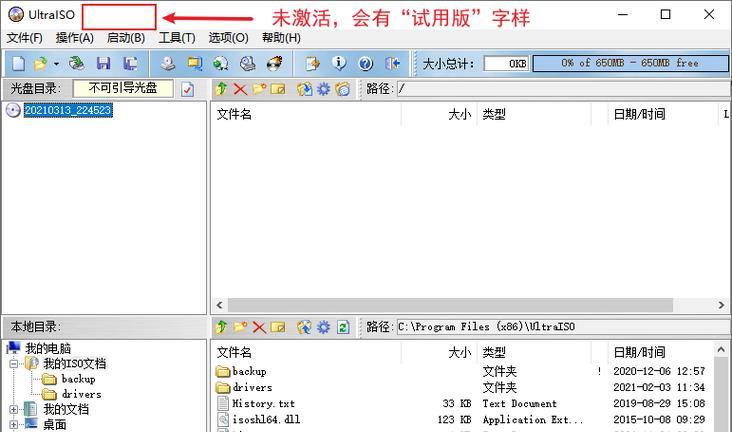Click the gear icon in disc pane toolbar
732x432 pixels.
pos(323,89)
